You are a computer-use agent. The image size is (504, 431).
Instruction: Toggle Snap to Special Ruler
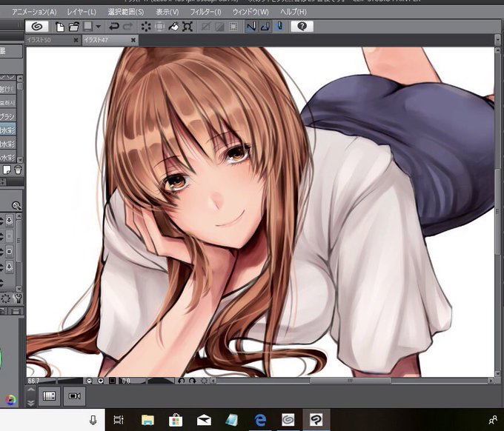[265, 27]
